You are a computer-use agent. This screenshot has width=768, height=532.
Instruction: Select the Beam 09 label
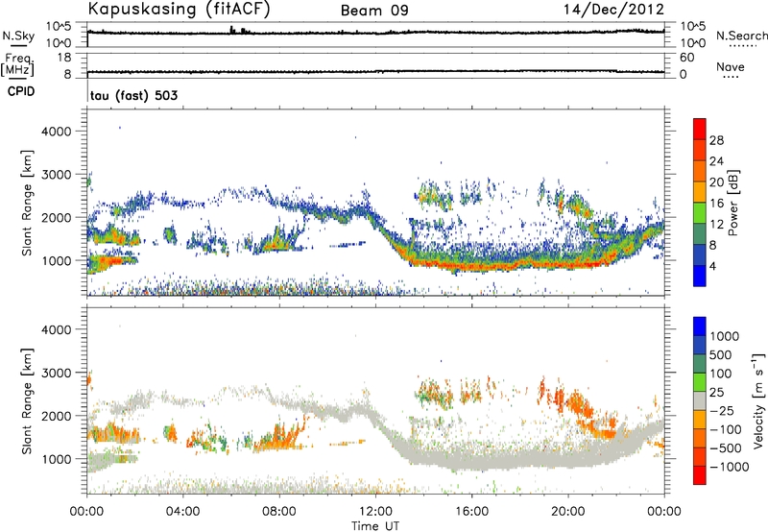pyautogui.click(x=374, y=11)
